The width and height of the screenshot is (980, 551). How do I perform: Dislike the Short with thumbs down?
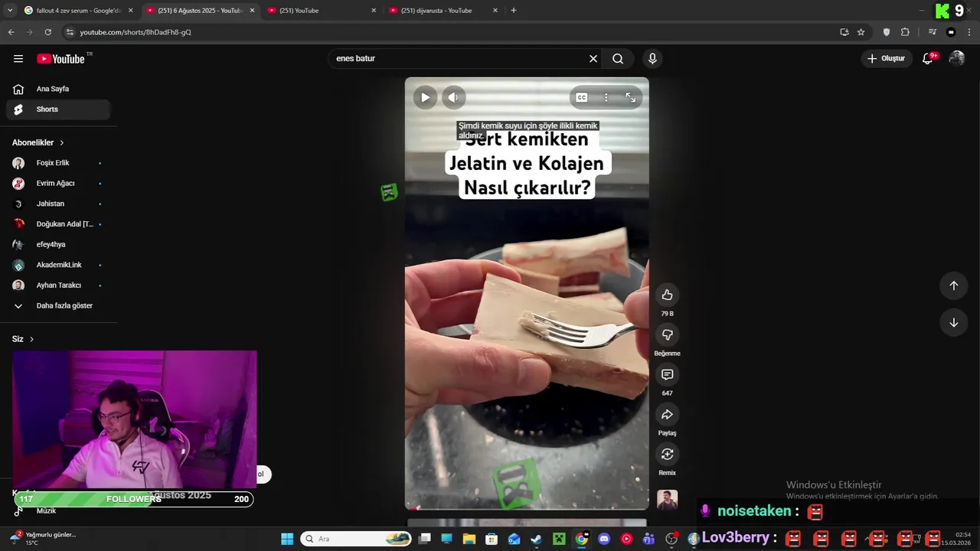point(667,334)
